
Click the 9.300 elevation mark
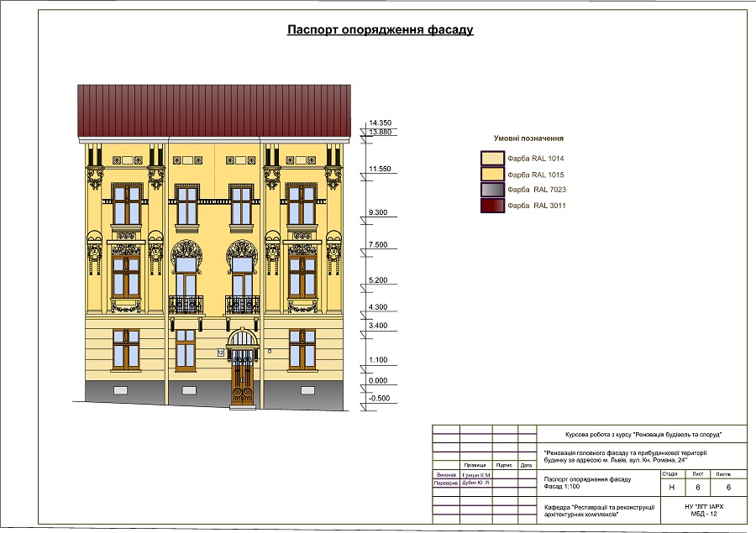tap(378, 212)
